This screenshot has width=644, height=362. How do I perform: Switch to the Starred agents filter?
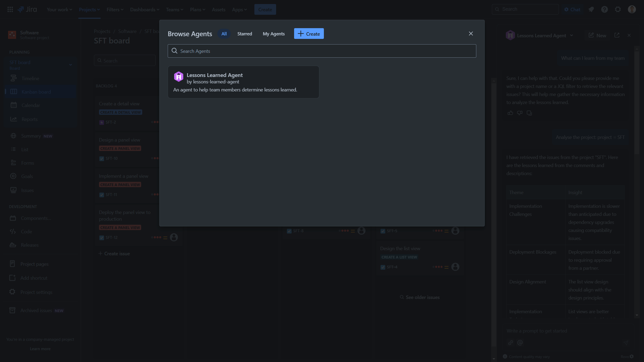click(x=244, y=34)
